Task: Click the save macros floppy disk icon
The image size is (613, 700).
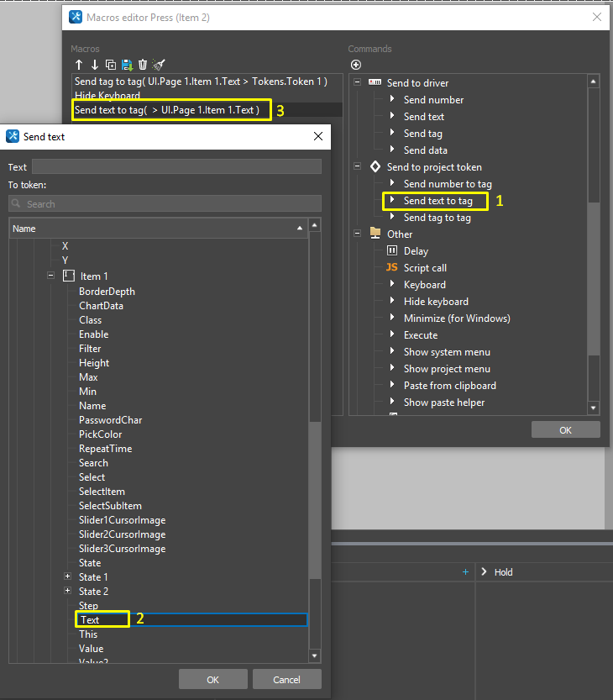Action: [x=127, y=65]
